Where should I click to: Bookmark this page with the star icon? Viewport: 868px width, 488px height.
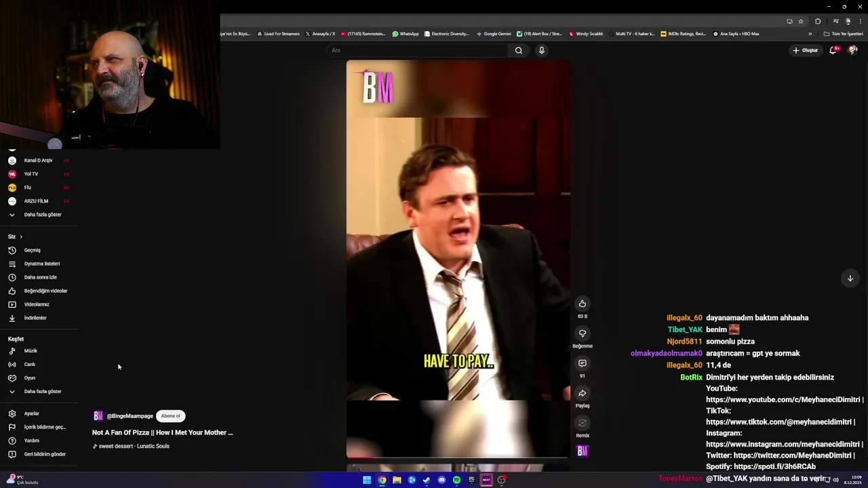click(801, 21)
